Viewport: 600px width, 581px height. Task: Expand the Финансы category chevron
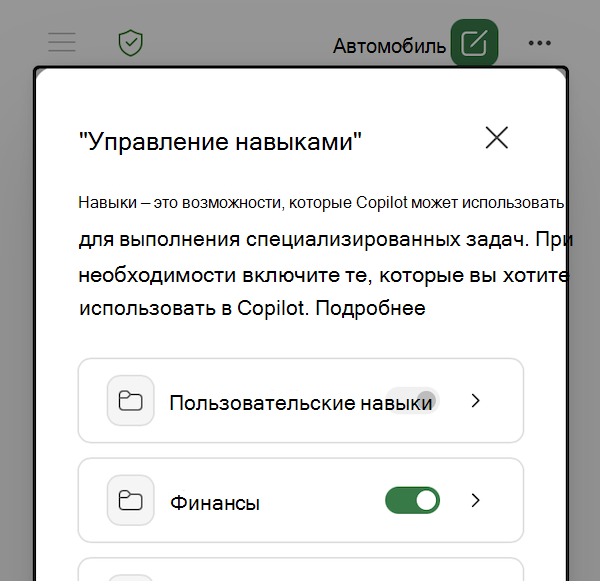coord(475,500)
